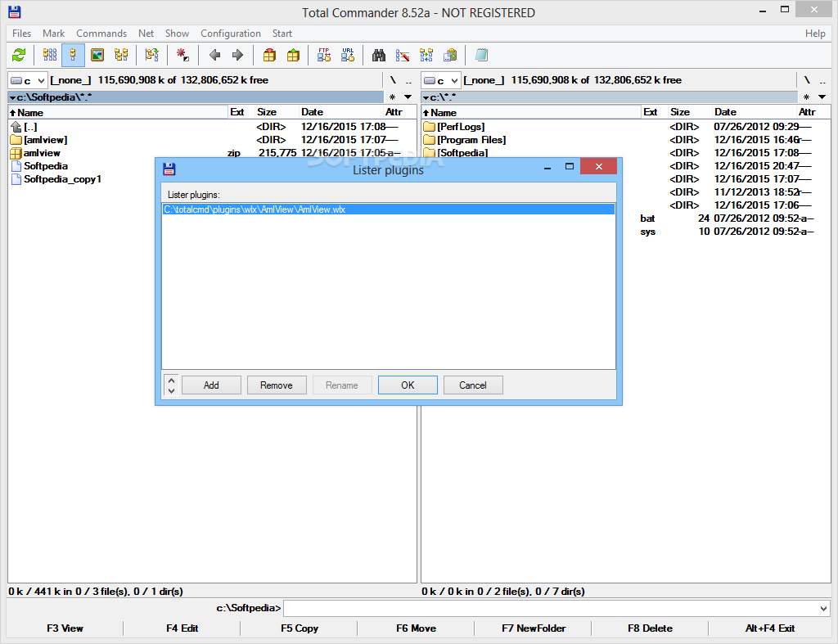Click the F7 NewFolder button
Screen dimensions: 838x644
coord(534,628)
